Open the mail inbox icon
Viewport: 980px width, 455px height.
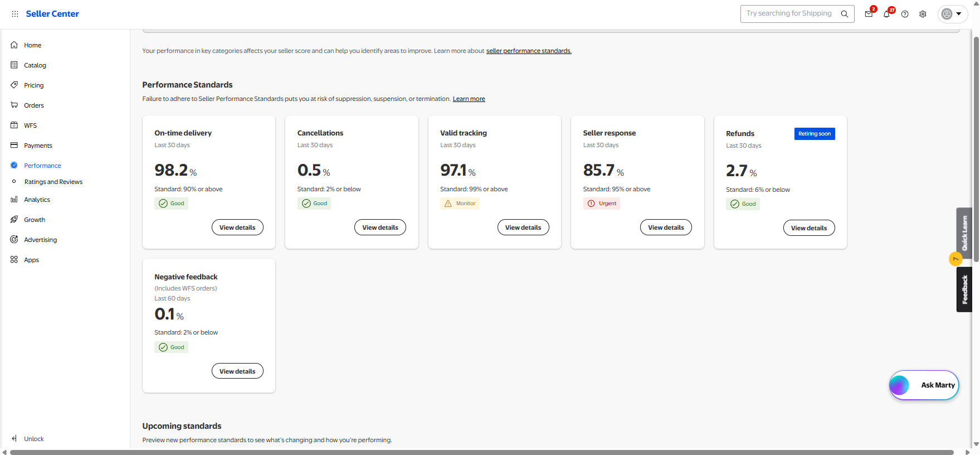pos(869,14)
